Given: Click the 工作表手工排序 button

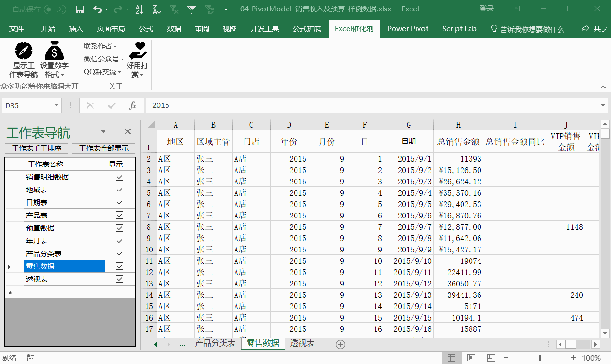Looking at the screenshot, I should [x=37, y=148].
